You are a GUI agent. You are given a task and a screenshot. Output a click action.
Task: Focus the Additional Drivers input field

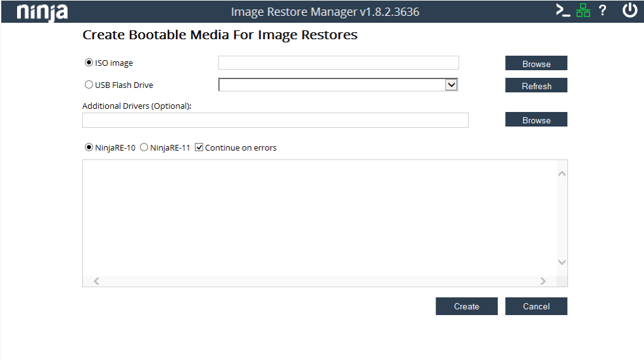275,120
